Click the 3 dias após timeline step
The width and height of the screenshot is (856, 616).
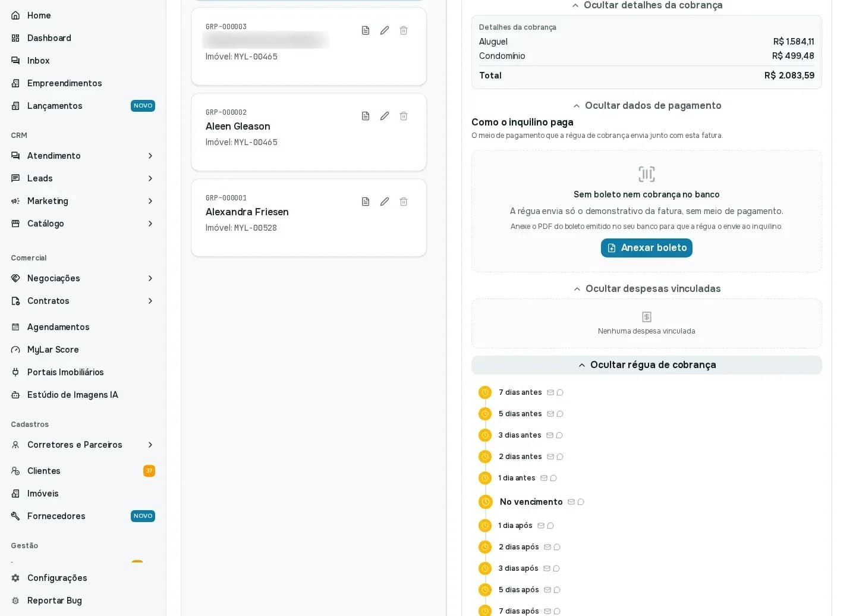518,568
